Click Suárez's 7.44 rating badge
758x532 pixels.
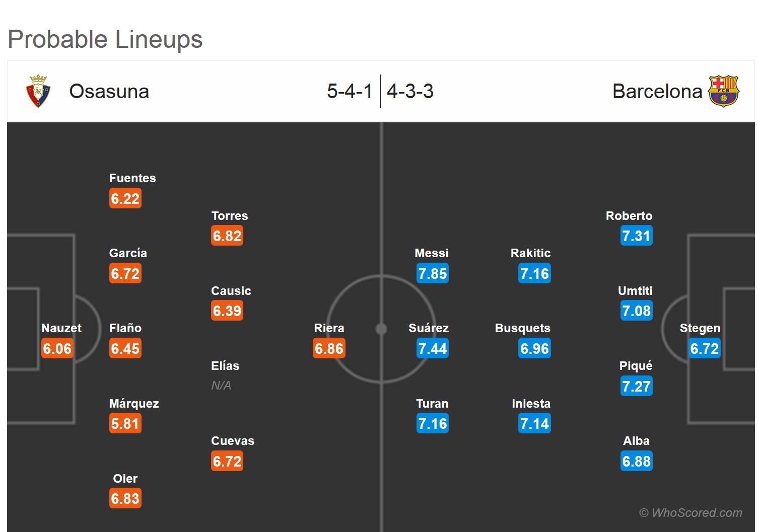pyautogui.click(x=433, y=349)
